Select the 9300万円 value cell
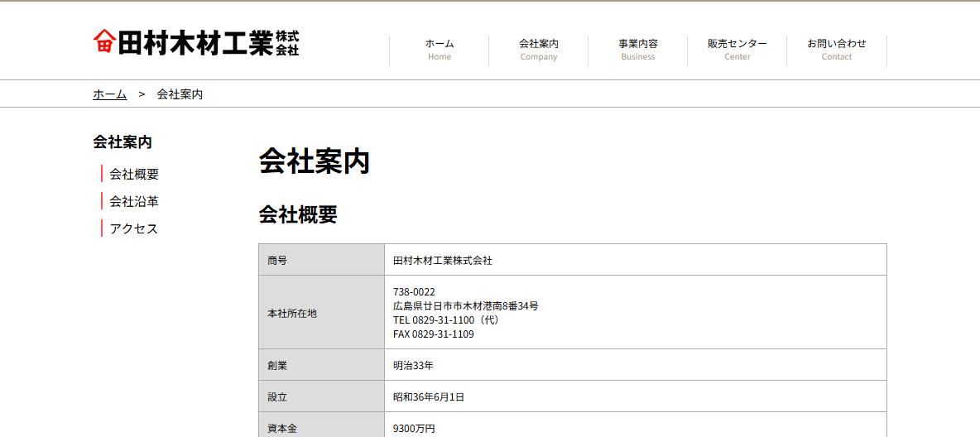The height and width of the screenshot is (437, 980). coord(636,425)
